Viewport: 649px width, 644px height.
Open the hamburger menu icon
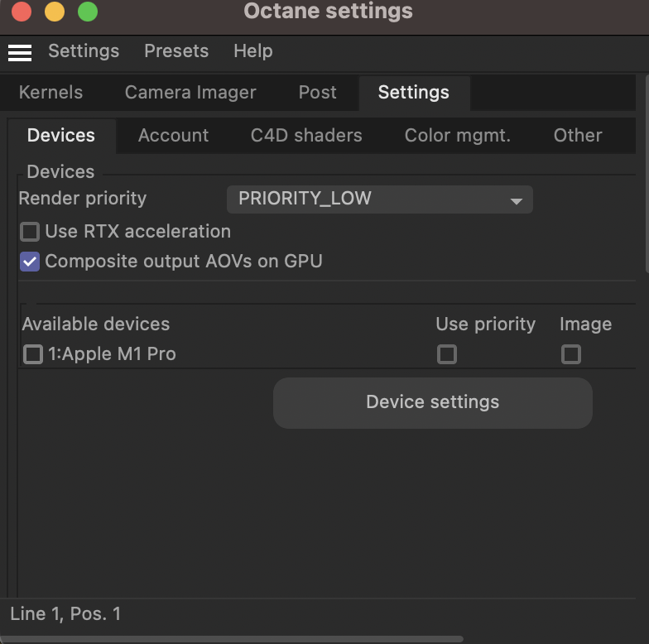(20, 53)
